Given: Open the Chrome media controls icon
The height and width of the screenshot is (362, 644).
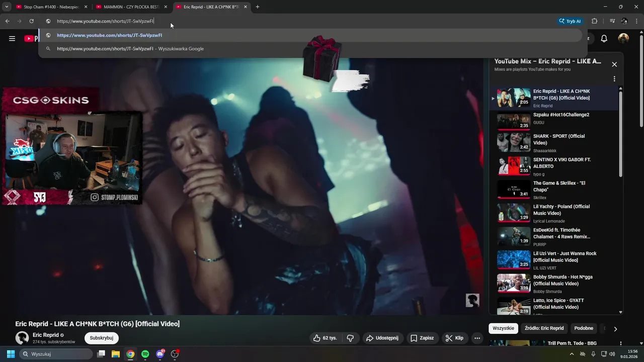Looking at the screenshot, I should coord(612,21).
